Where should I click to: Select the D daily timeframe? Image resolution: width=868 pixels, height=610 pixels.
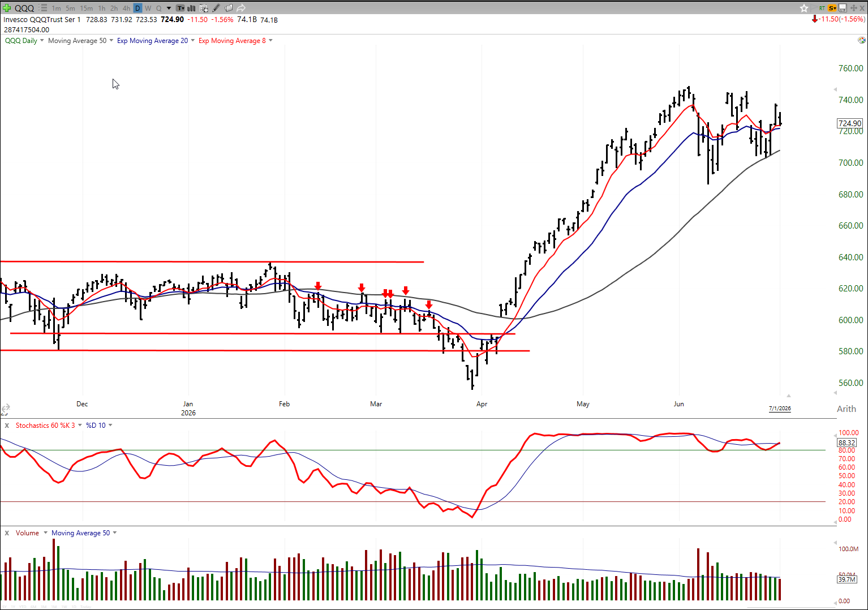coord(137,8)
